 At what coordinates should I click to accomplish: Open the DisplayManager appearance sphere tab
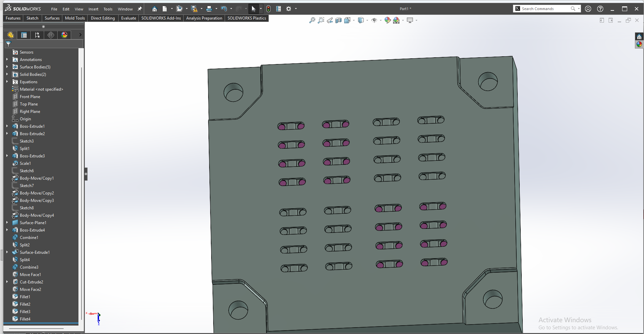point(64,35)
